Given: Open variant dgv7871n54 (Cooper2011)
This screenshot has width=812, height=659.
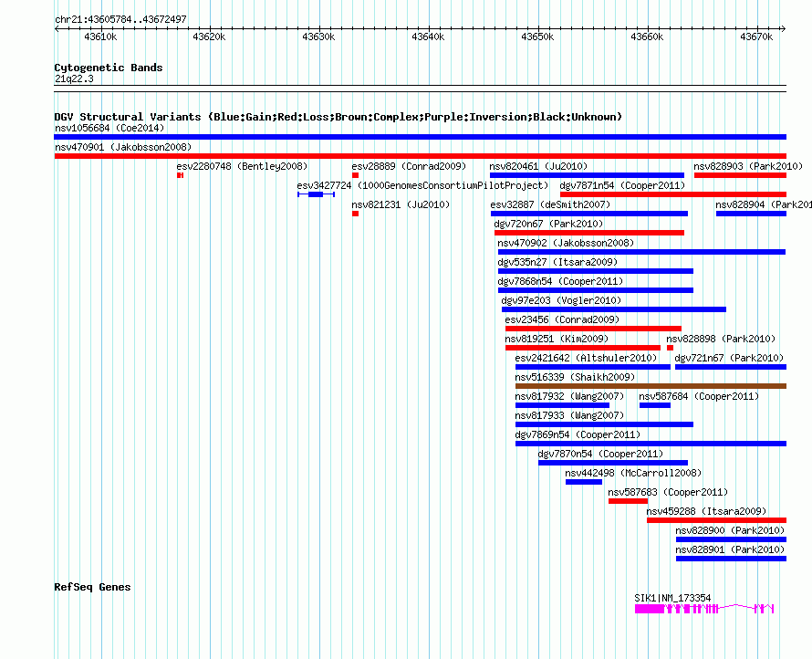Looking at the screenshot, I should coord(622,185).
